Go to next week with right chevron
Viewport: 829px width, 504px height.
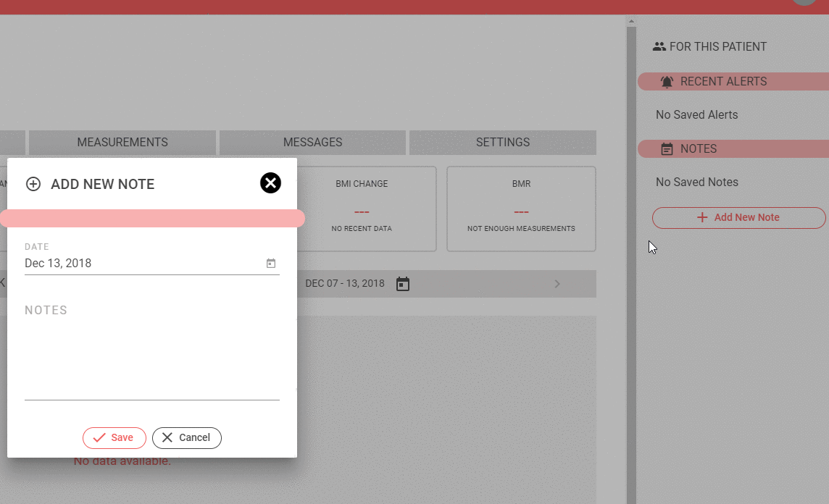coord(557,284)
